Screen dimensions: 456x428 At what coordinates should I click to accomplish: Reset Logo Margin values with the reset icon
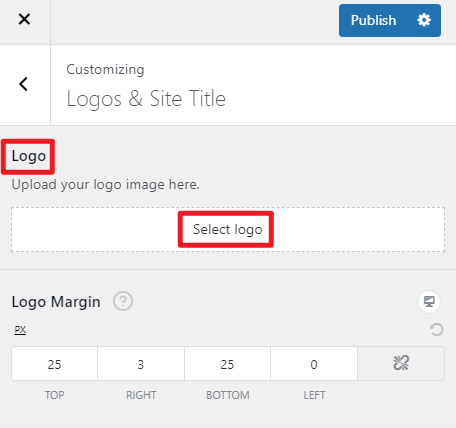[436, 330]
